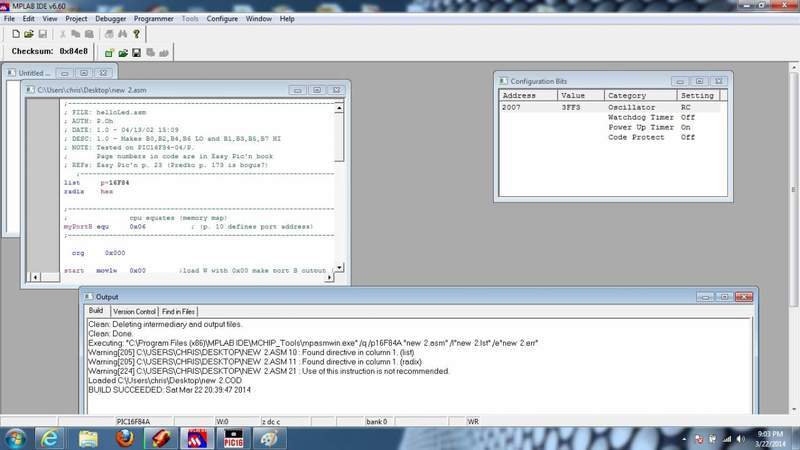Click the Checksum 0x84e8 display

49,52
